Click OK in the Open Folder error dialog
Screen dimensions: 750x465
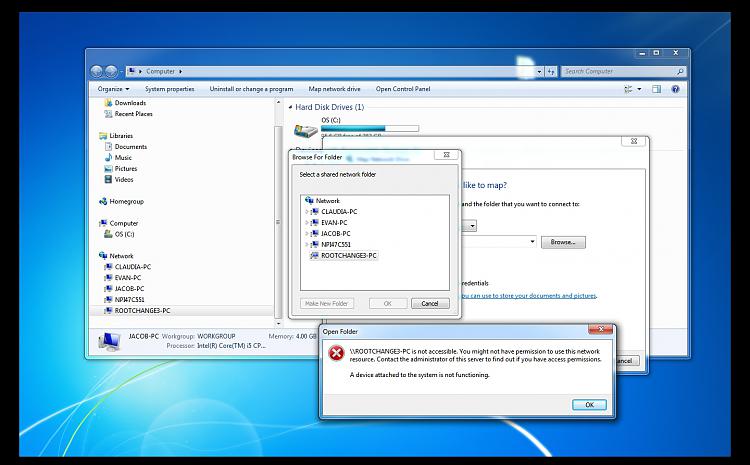tap(589, 405)
